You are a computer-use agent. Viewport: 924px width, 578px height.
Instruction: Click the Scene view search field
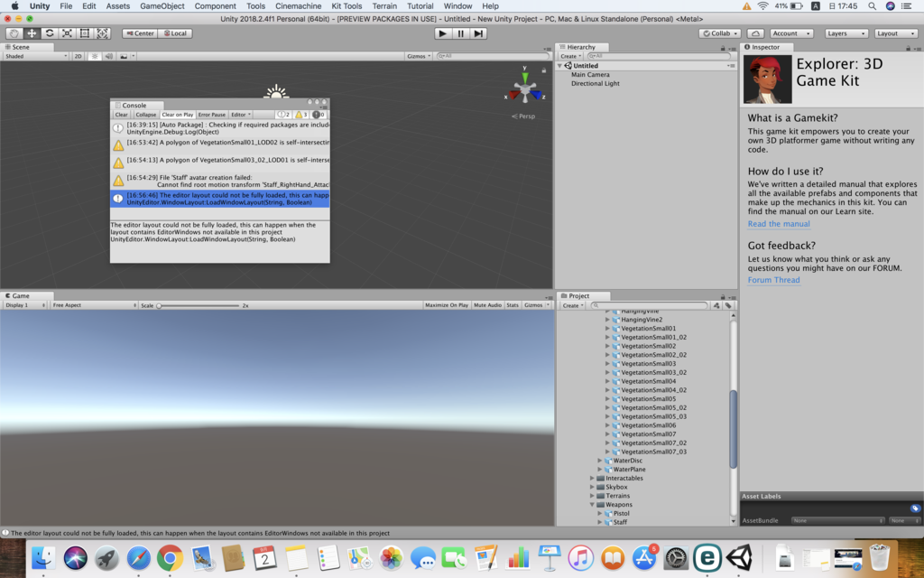(x=493, y=56)
